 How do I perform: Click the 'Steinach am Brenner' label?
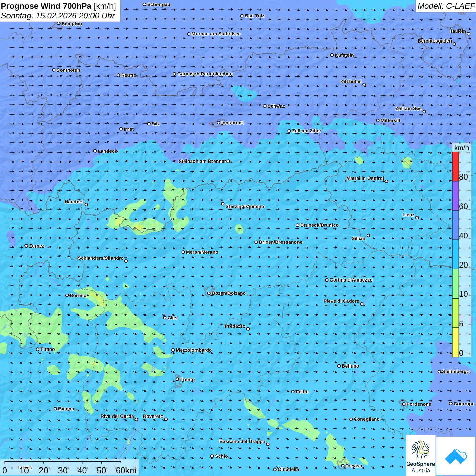202,161
